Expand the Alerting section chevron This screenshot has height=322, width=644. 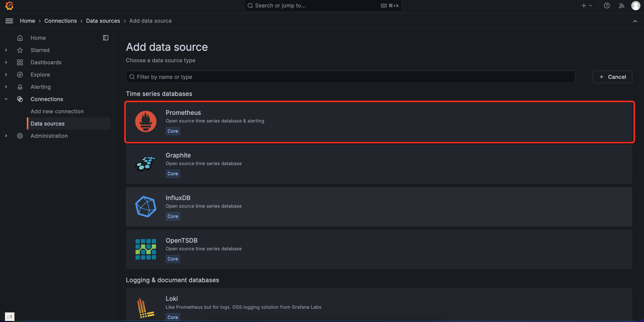(6, 87)
